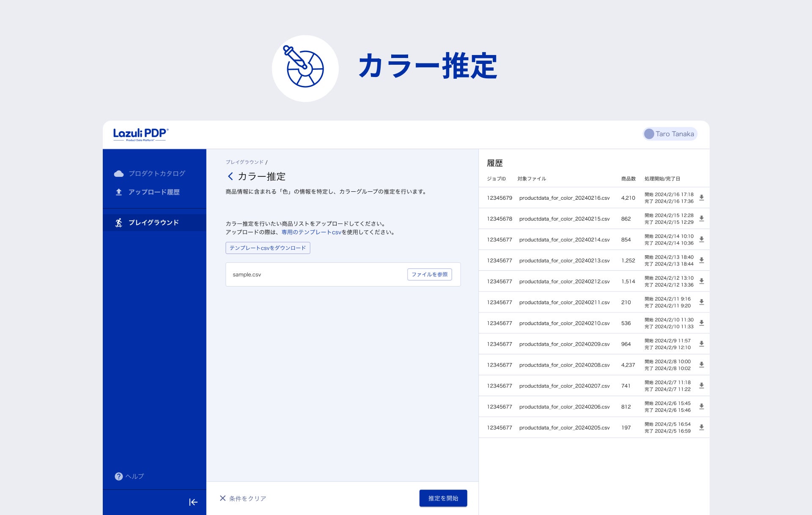The height and width of the screenshot is (515, 812).
Task: Download result for productdata_for_color_20240205.csv
Action: click(x=701, y=427)
